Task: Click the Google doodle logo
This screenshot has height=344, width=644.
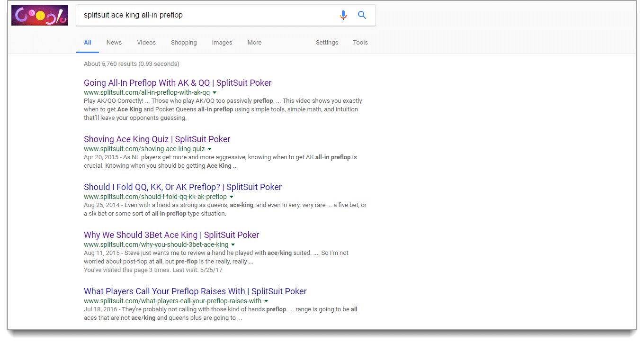Action: (x=40, y=15)
